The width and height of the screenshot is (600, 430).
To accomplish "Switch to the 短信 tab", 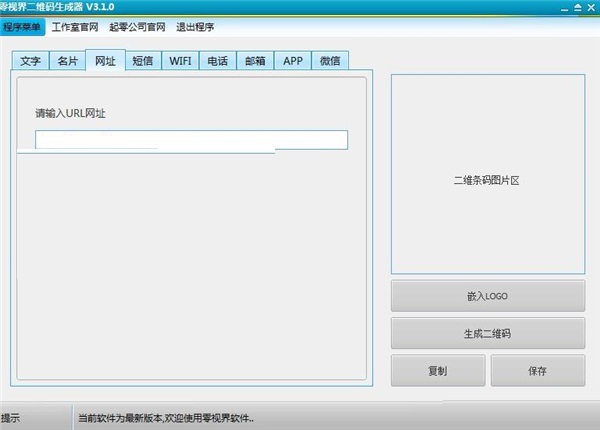I will (143, 60).
